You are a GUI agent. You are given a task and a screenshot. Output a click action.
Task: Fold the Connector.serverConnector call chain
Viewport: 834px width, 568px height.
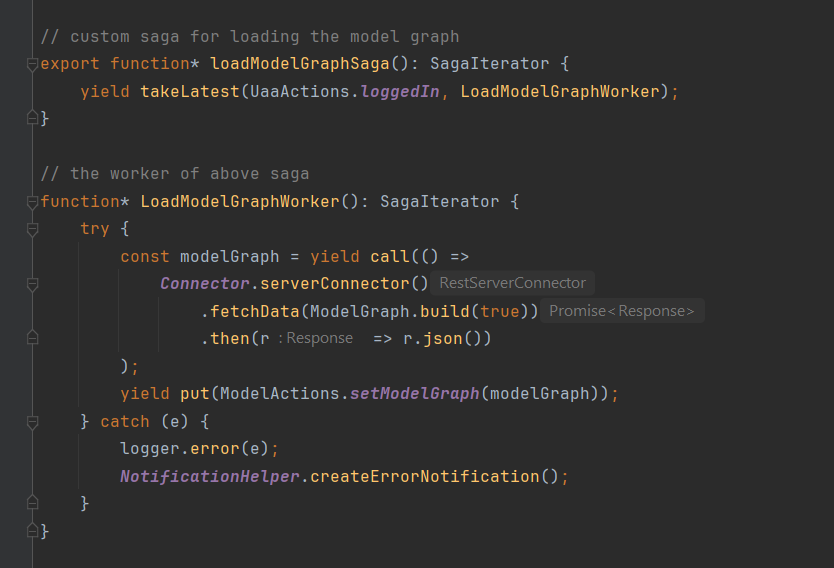32,285
